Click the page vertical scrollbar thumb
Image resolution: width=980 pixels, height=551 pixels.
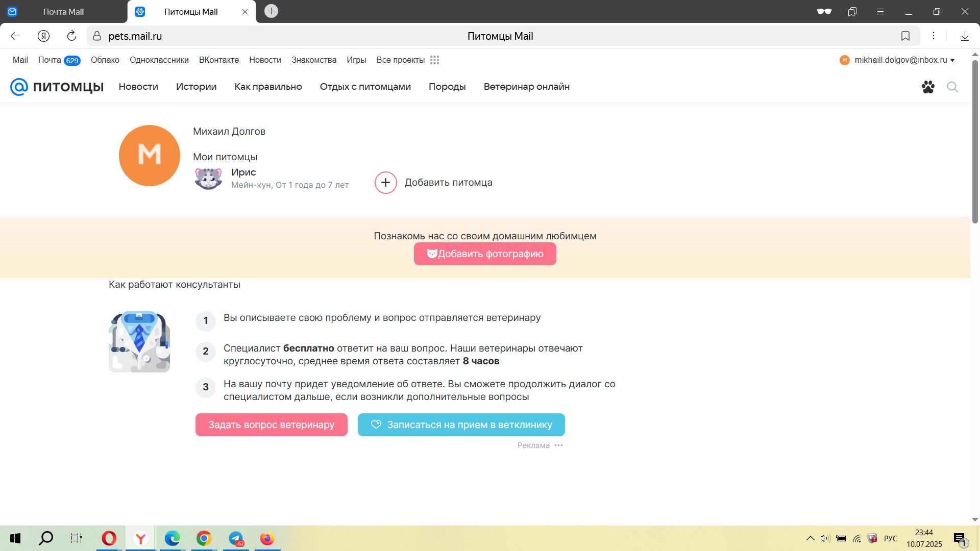pyautogui.click(x=975, y=142)
